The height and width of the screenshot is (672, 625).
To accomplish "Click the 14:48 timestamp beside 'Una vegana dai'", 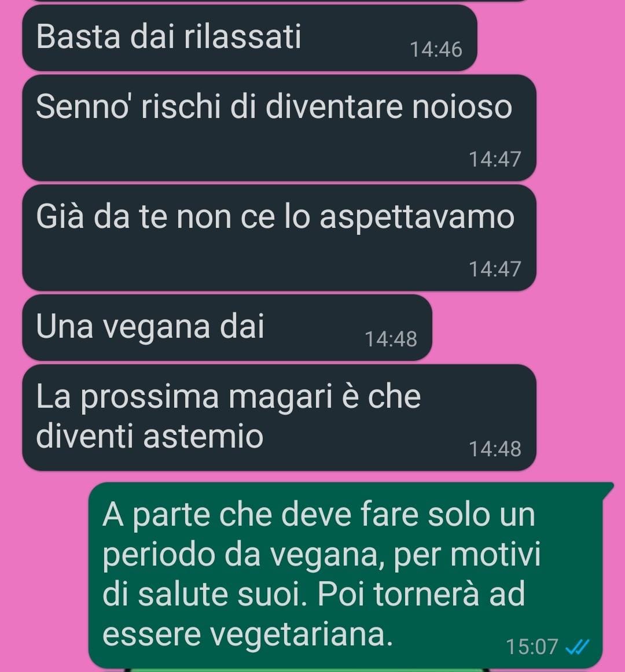I will [x=391, y=339].
